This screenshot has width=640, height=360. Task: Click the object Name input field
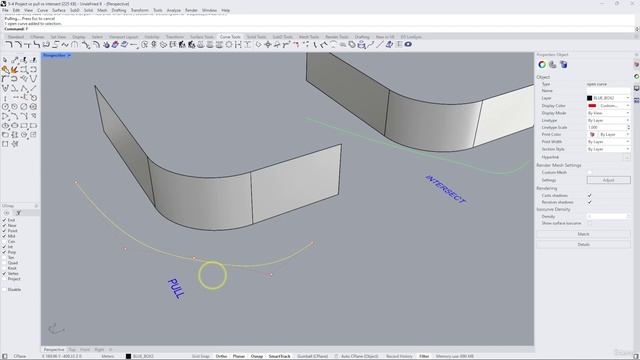click(608, 91)
